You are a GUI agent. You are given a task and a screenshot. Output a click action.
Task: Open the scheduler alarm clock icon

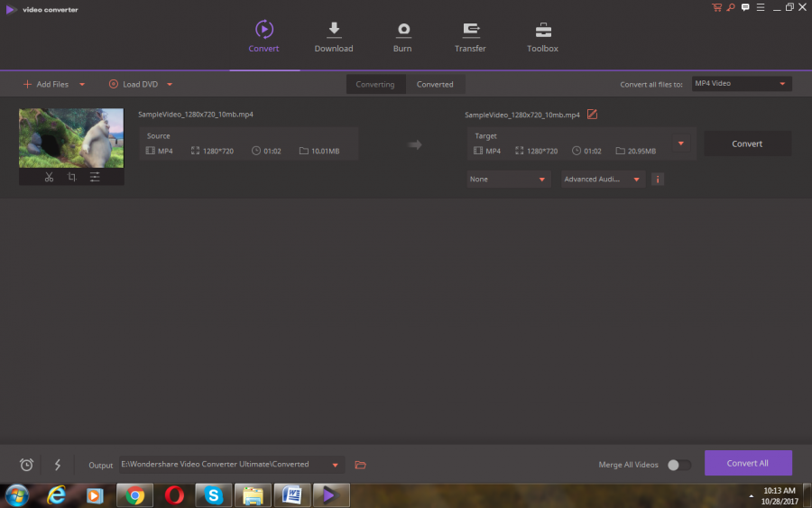27,465
